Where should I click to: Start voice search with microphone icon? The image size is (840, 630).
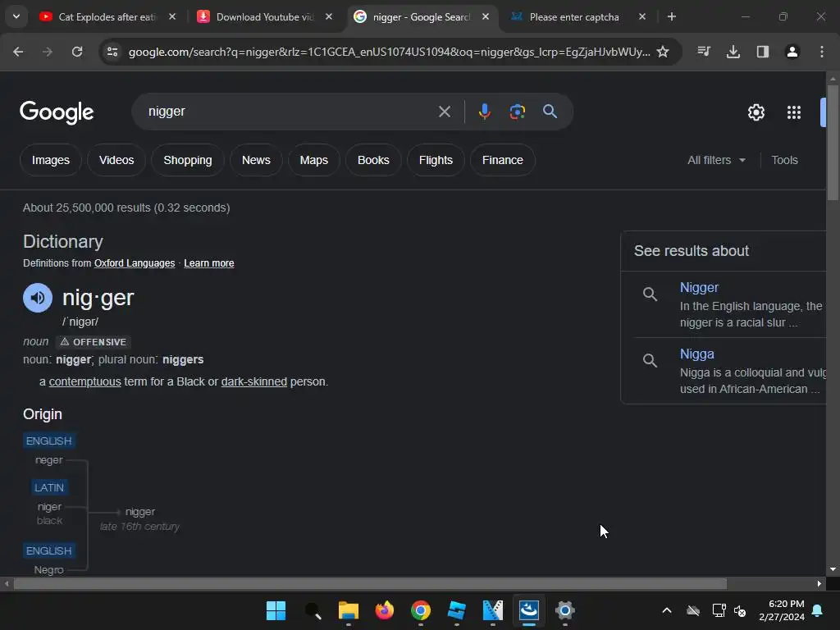click(484, 112)
